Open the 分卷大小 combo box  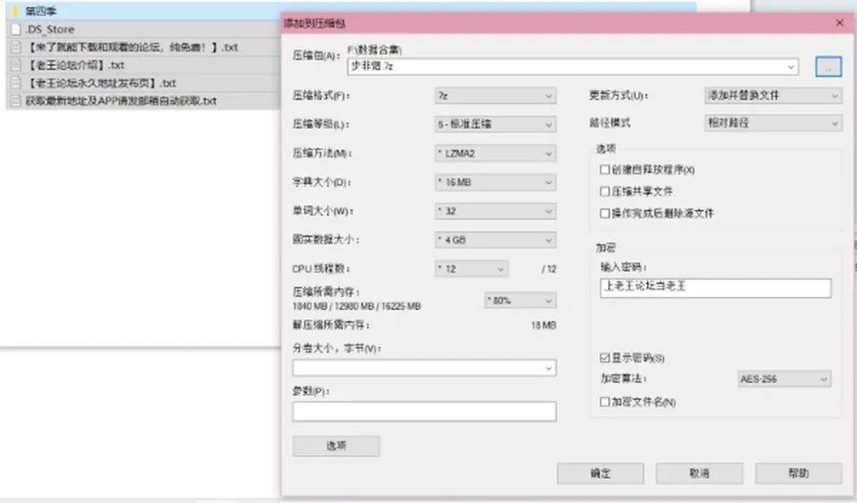424,368
